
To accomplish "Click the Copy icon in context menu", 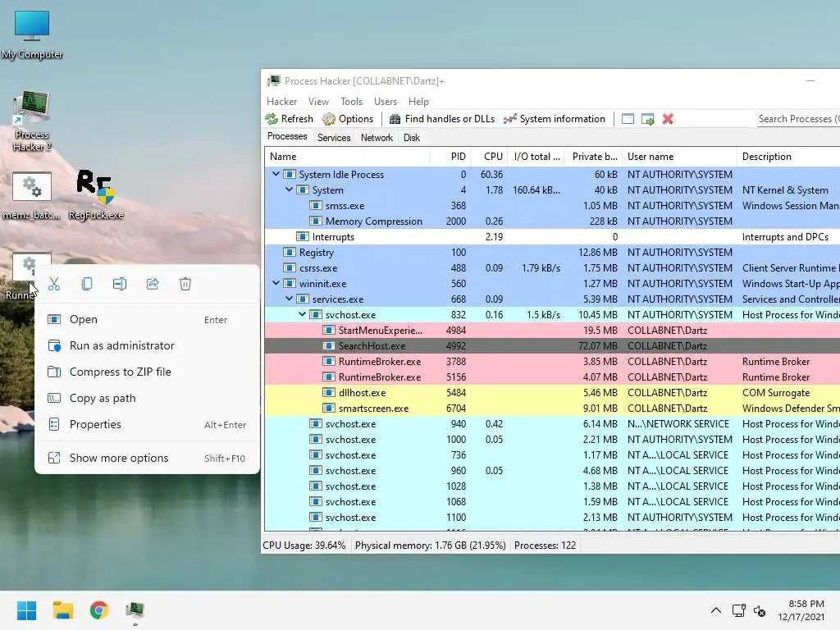I will [87, 284].
